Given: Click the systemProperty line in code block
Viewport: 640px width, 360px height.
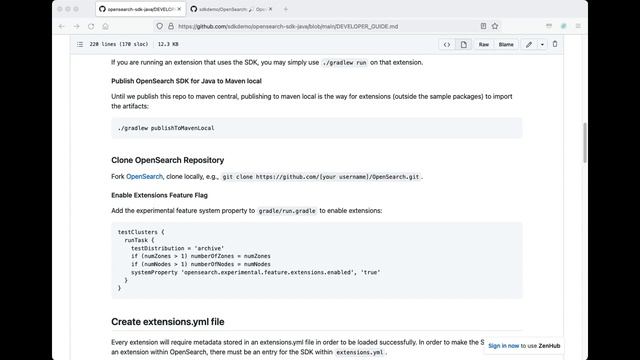Looking at the screenshot, I should pos(256,272).
